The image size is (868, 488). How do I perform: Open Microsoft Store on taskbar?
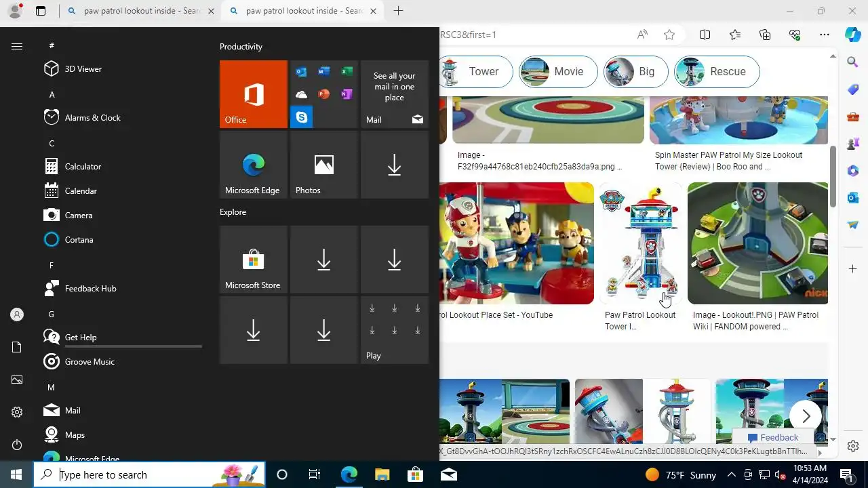click(415, 474)
